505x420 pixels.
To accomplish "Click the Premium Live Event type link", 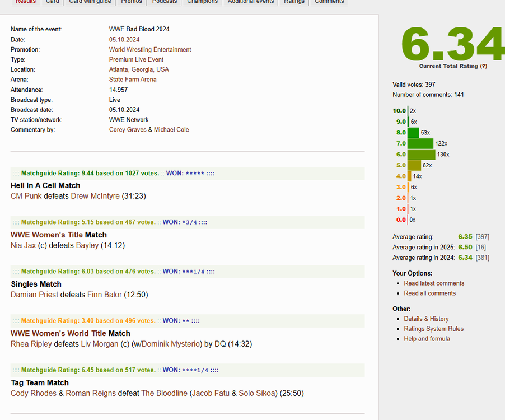I will pyautogui.click(x=136, y=59).
